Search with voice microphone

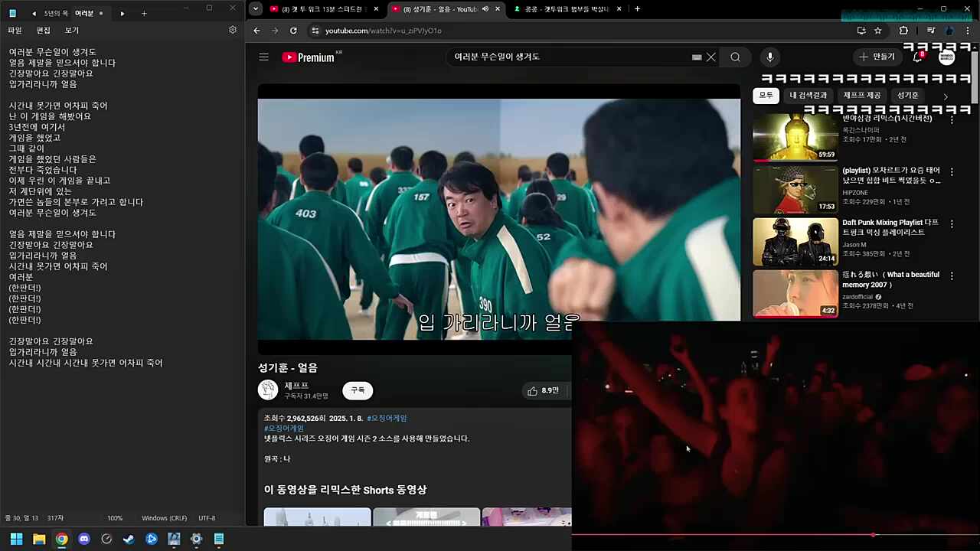point(770,57)
